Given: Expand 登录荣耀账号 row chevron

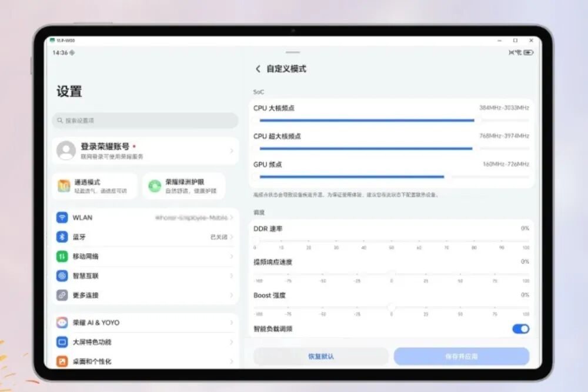Looking at the screenshot, I should (231, 151).
